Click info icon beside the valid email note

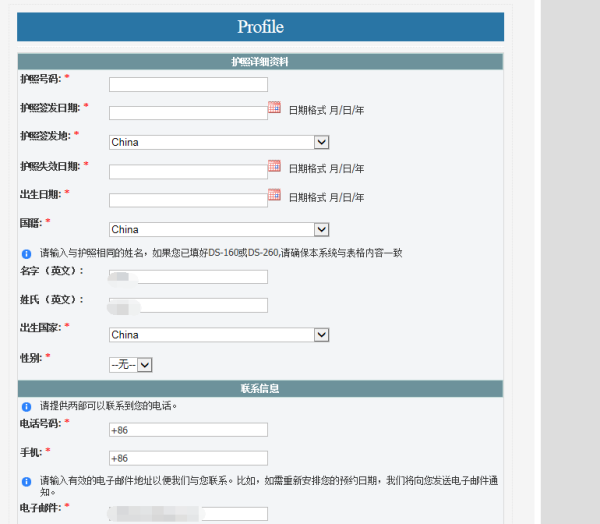[x=26, y=481]
